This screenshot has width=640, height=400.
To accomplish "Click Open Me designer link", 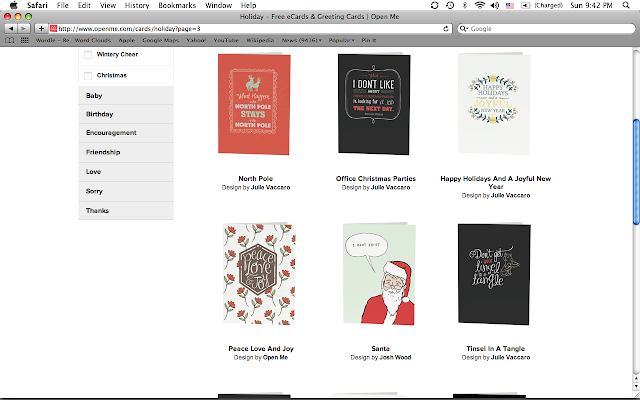I will click(275, 357).
